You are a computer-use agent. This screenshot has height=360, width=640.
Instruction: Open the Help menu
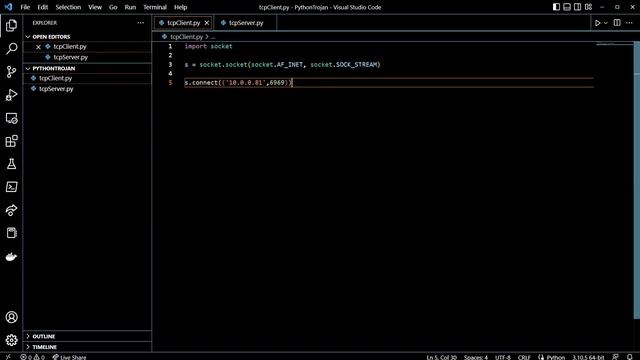(x=180, y=7)
